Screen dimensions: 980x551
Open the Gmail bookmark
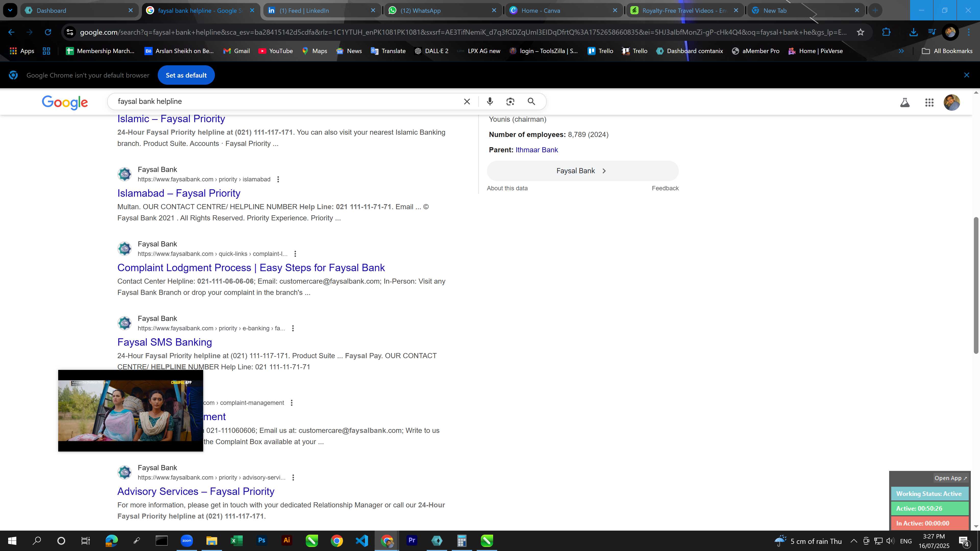click(x=236, y=51)
